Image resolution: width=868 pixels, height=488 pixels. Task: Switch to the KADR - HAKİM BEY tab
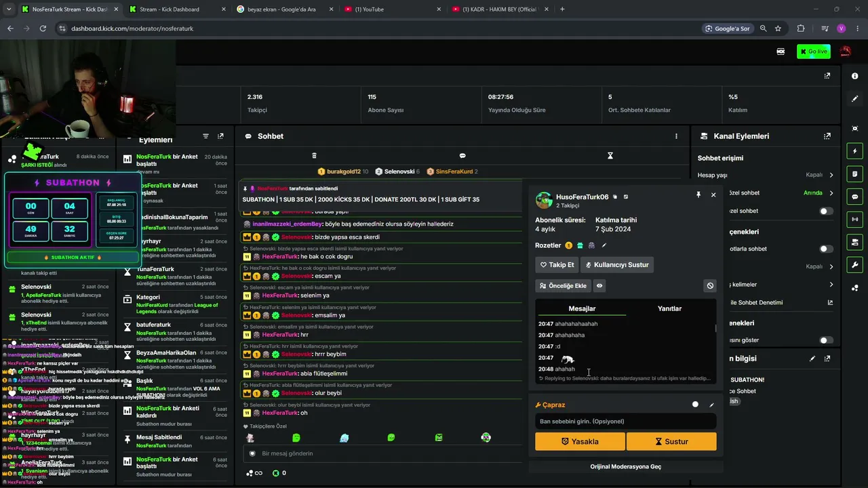point(499,9)
